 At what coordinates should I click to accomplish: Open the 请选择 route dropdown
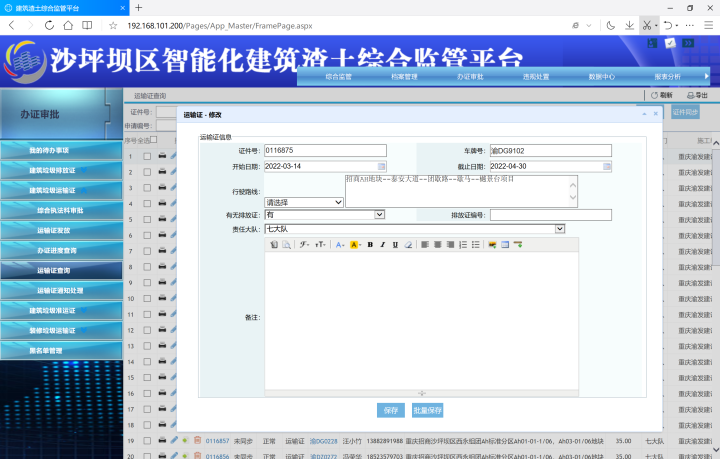point(338,202)
